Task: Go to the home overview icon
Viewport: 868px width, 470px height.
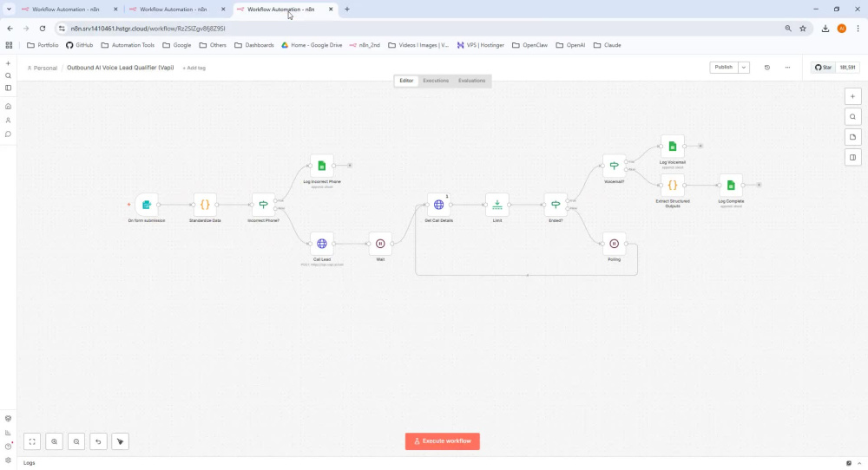Action: [x=9, y=106]
